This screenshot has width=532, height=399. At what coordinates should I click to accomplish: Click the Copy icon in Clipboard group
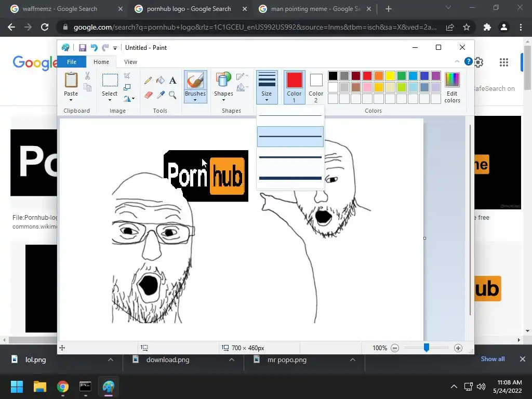tap(87, 87)
